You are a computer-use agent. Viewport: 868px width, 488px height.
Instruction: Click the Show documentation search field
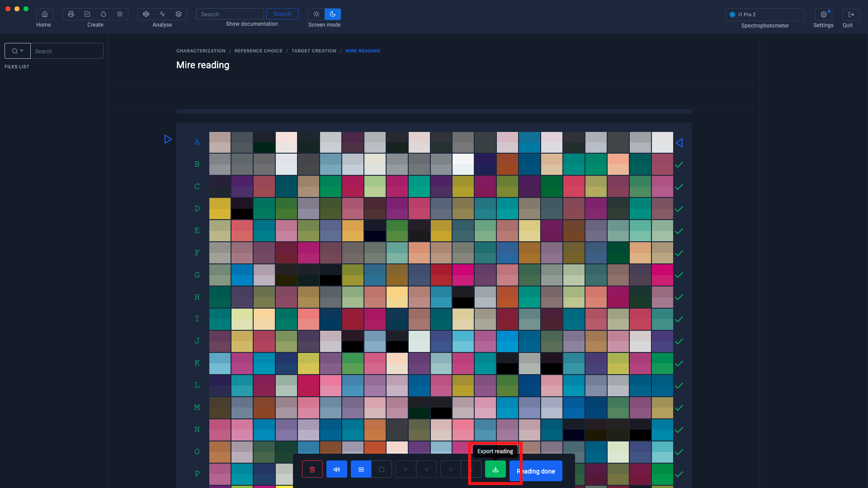(230, 14)
